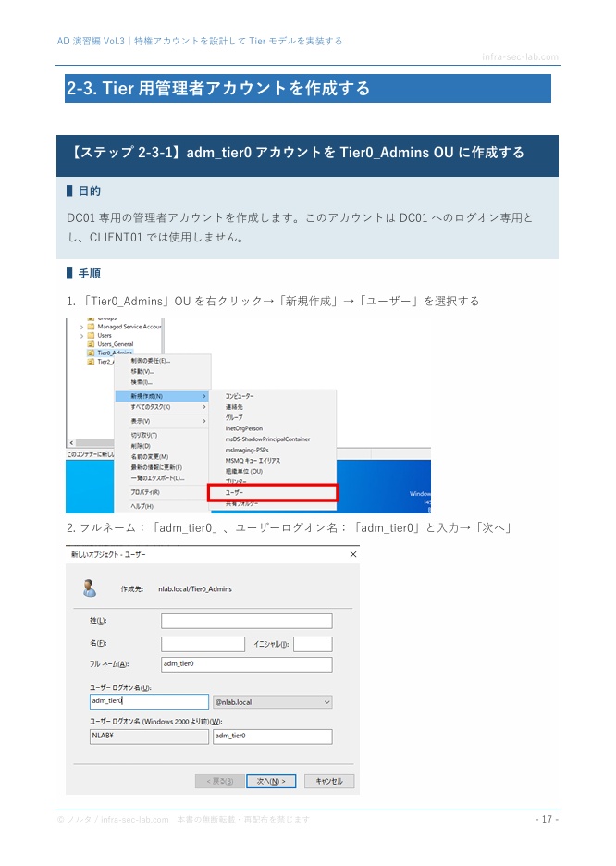This screenshot has height=866, width=616.
Task: Click the section title 2-3. Tier 用管理者アカウントを作成する
Action: click(x=218, y=89)
